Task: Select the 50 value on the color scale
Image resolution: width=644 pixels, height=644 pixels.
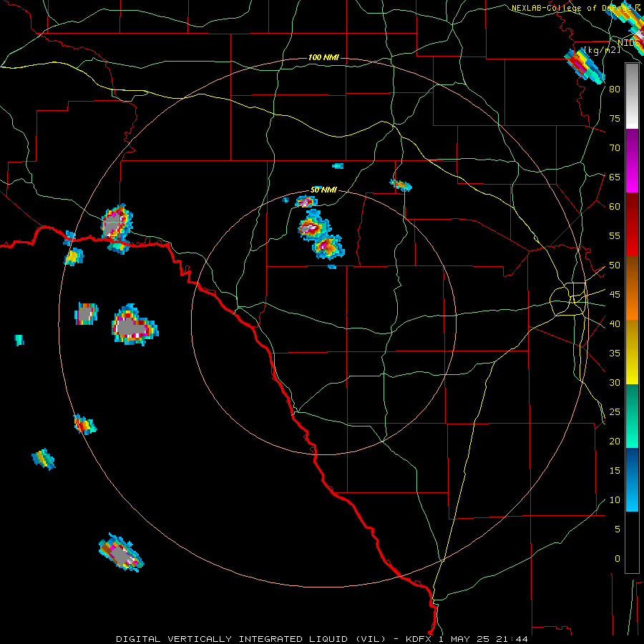Action: [x=615, y=265]
